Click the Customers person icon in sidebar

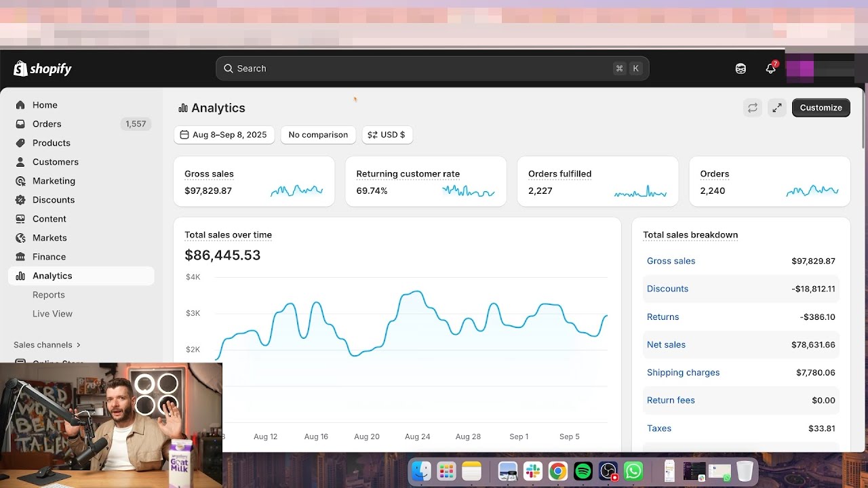pyautogui.click(x=20, y=162)
